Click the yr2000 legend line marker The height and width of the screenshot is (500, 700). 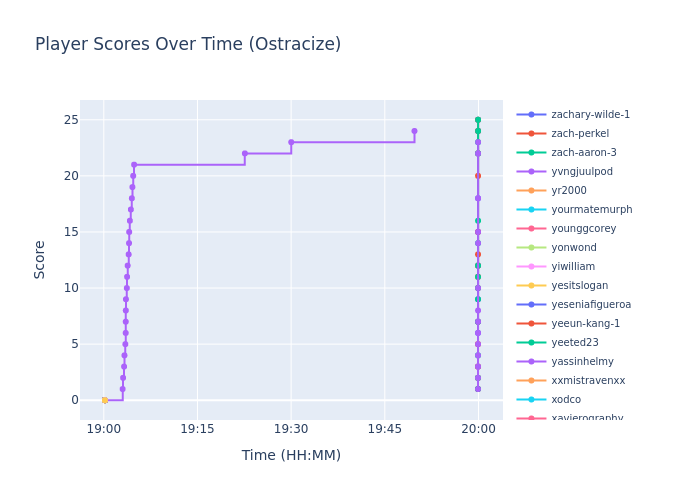pyautogui.click(x=531, y=191)
